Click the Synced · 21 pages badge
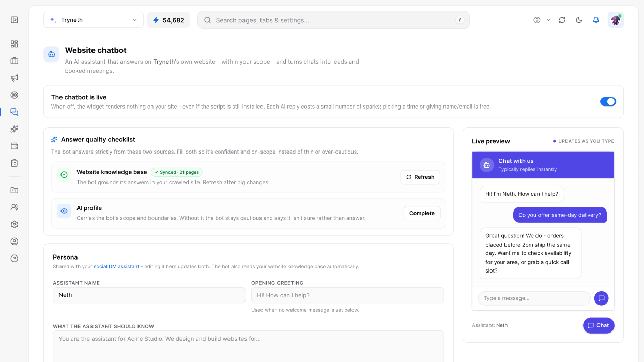This screenshot has height=362, width=644. pos(176,172)
